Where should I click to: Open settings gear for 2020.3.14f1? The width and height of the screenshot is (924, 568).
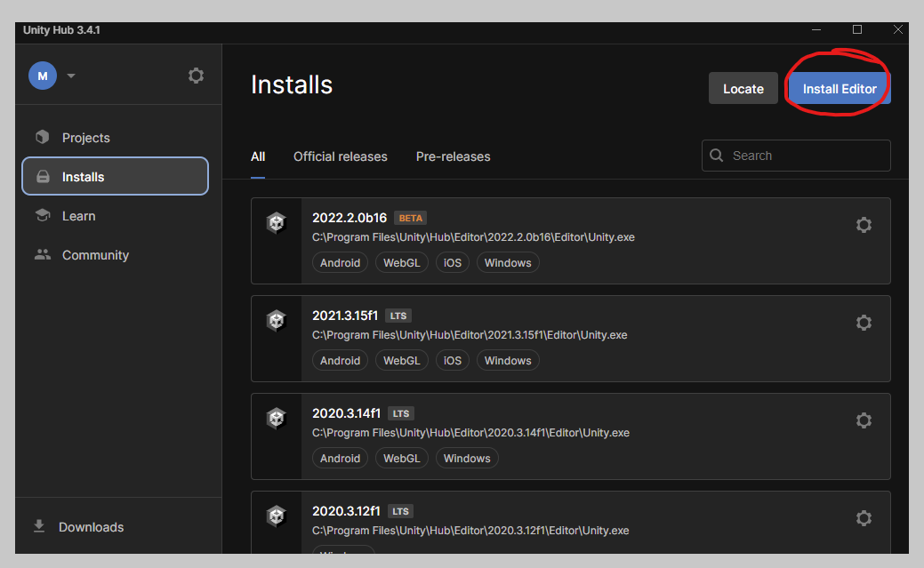pos(864,420)
